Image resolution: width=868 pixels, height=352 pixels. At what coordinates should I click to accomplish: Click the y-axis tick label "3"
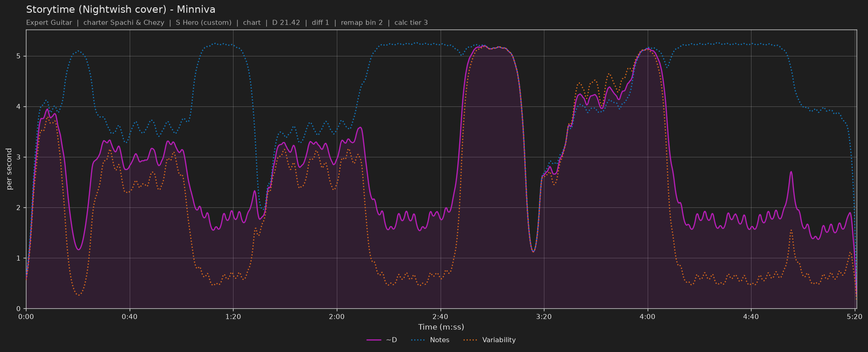(19, 157)
